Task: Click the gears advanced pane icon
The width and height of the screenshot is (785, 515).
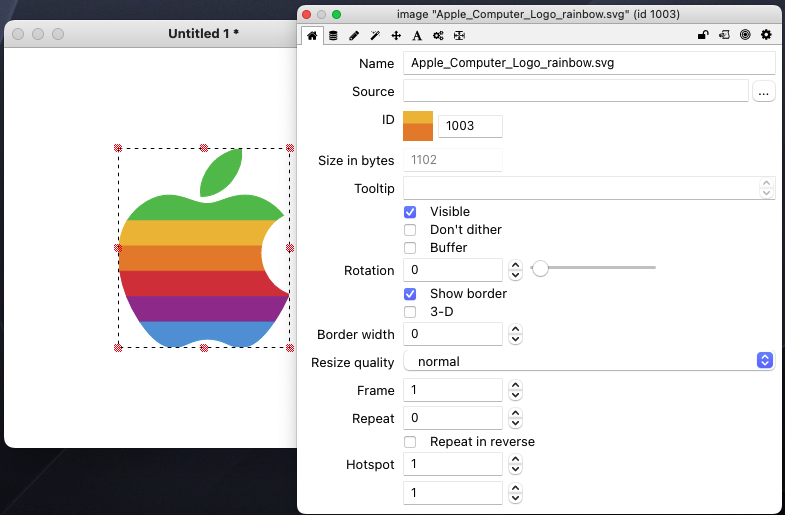Action: [x=438, y=35]
